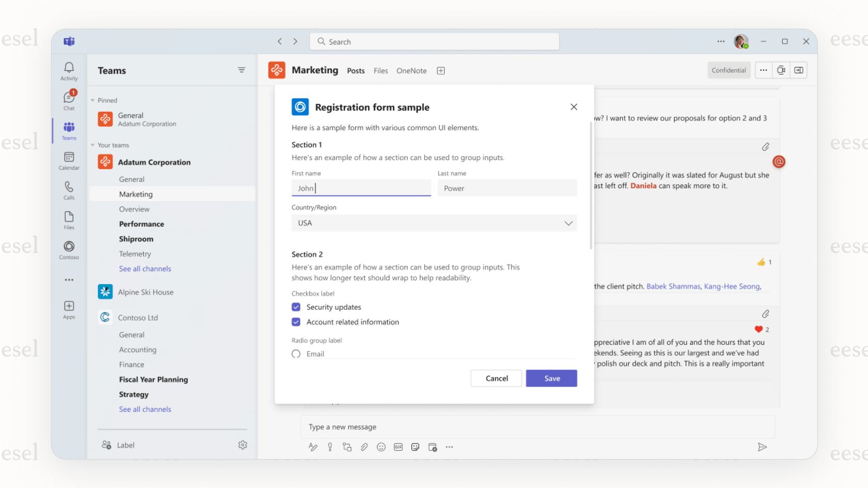Select the Email radio button
Image resolution: width=868 pixels, height=488 pixels.
click(296, 354)
